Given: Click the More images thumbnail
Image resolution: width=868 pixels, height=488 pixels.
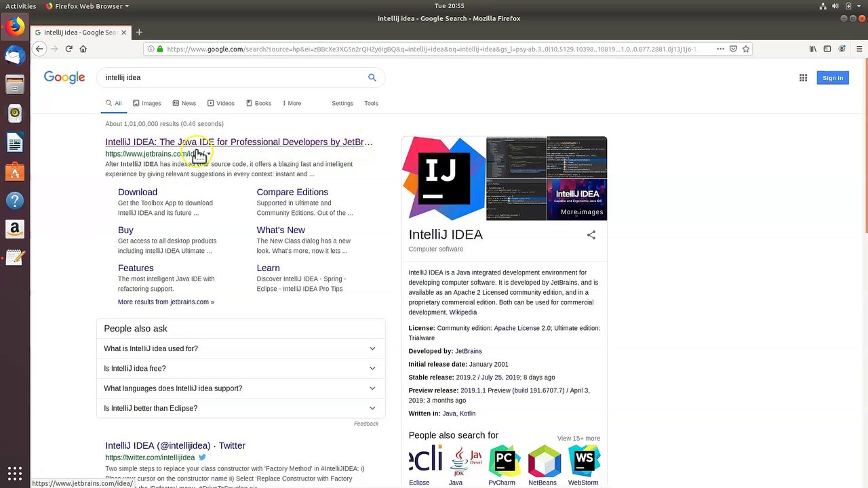Looking at the screenshot, I should pyautogui.click(x=577, y=201).
